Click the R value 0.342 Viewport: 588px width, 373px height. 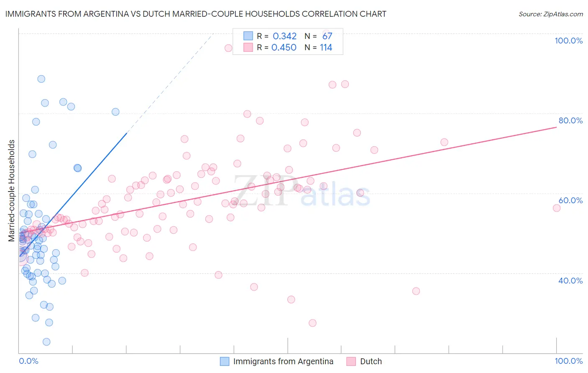coord(285,36)
